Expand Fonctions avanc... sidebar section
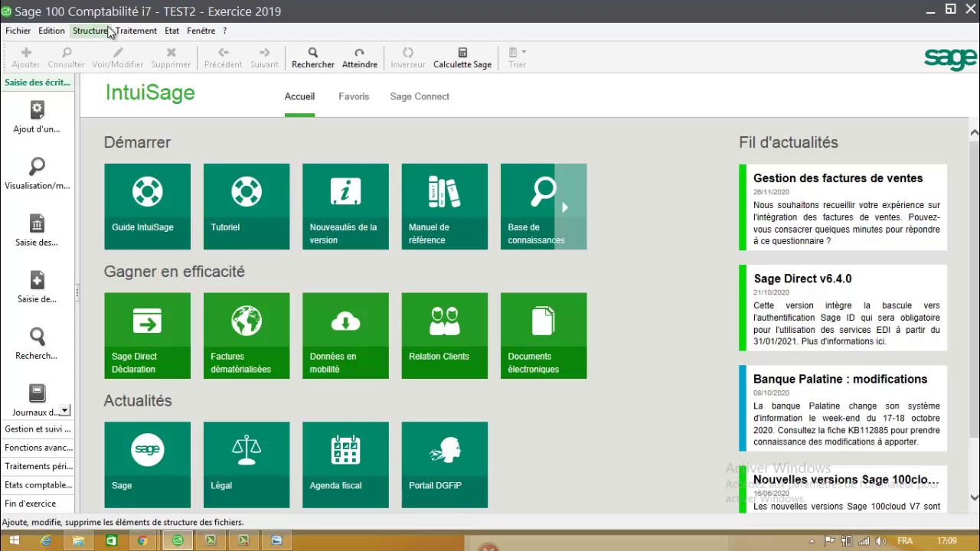The image size is (980, 551). [x=38, y=448]
